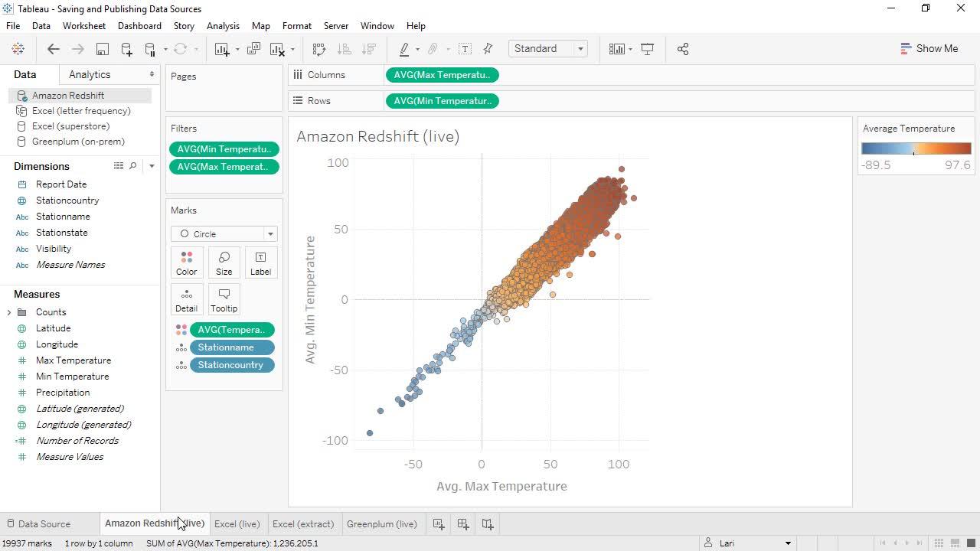This screenshot has height=551, width=980.
Task: Toggle the Show Me panel
Action: 929,48
